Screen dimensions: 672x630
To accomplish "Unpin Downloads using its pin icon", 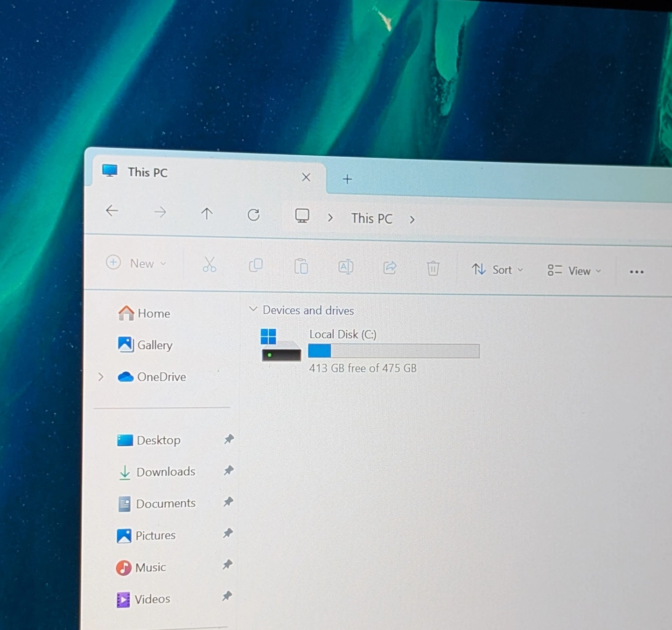I will coord(228,470).
